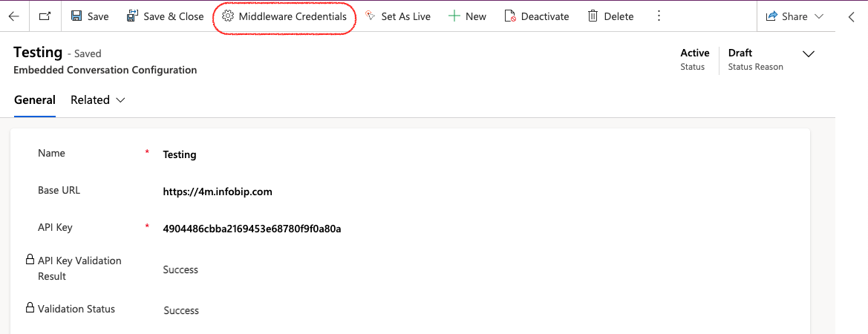Deactivate the Testing record
The width and height of the screenshot is (868, 334).
click(x=536, y=16)
